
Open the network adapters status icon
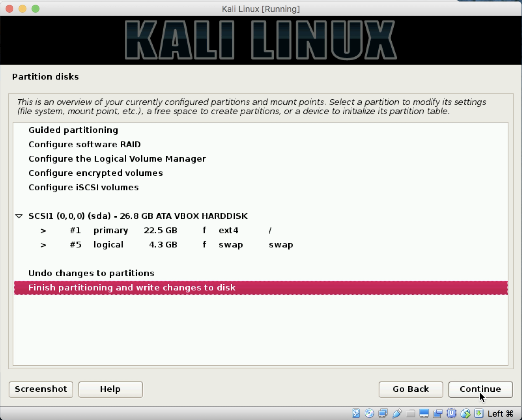(x=383, y=413)
